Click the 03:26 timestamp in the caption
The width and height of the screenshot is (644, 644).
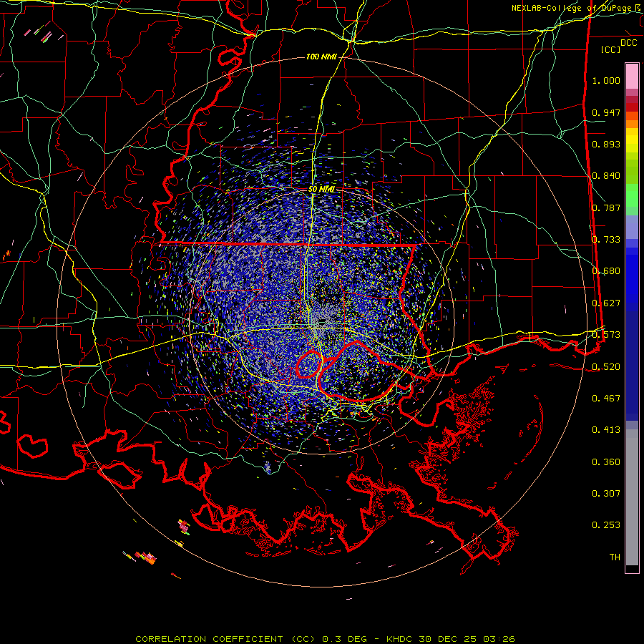click(x=499, y=639)
